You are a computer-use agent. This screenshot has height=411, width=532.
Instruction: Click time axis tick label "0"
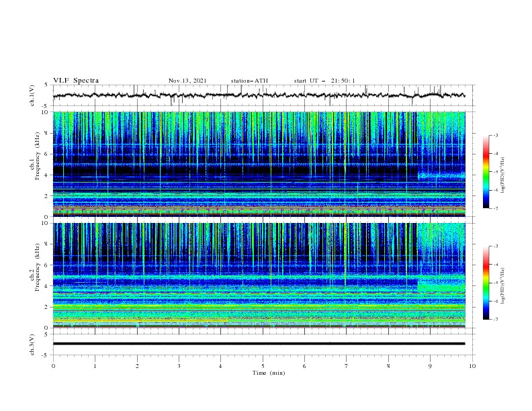(x=53, y=366)
